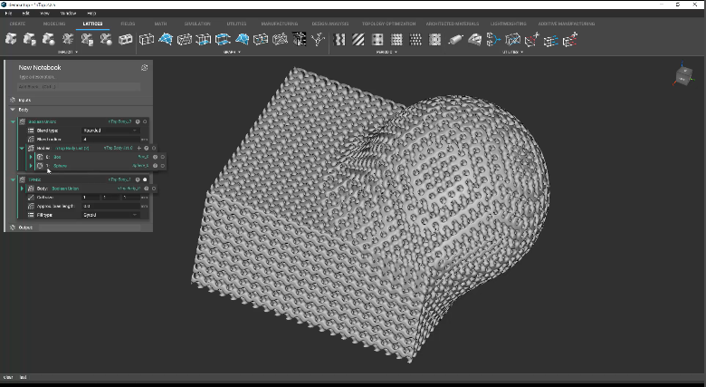Image resolution: width=706 pixels, height=387 pixels.
Task: Click the wireframe box with blue base icon
Action: click(x=204, y=39)
